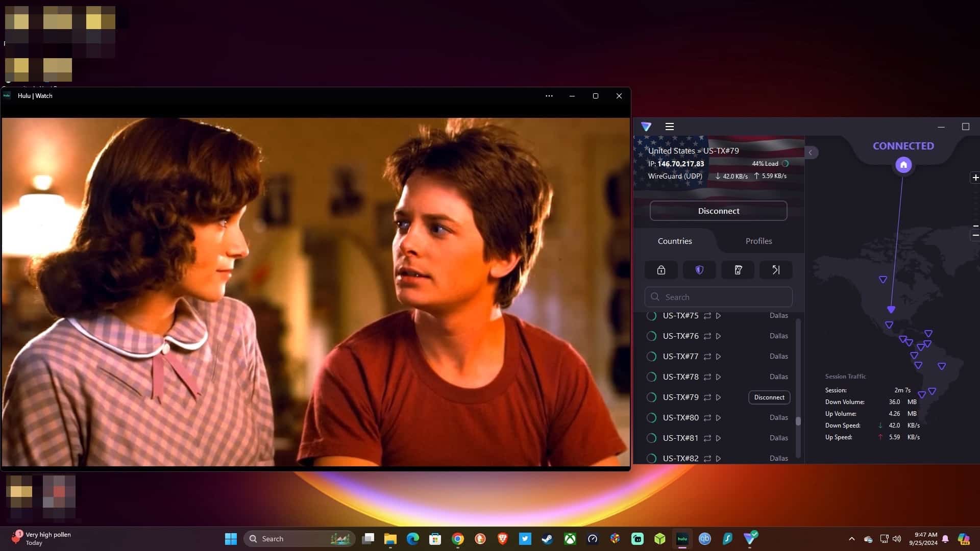
Task: Expand US-TX#81 play arrow
Action: click(x=718, y=438)
